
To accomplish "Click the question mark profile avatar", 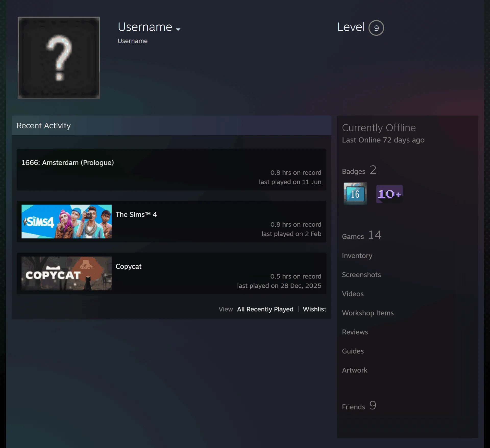I will tap(59, 58).
